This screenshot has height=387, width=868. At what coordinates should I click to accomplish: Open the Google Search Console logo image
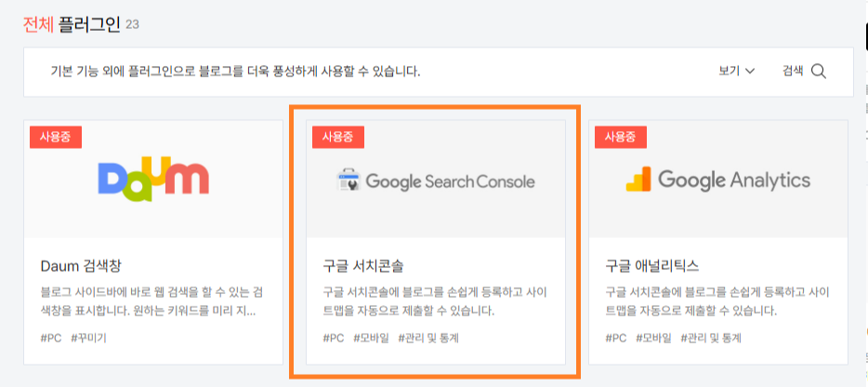click(436, 181)
